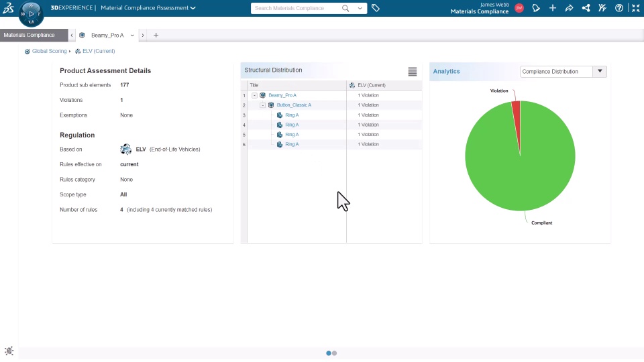The width and height of the screenshot is (644, 362).
Task: Open the Beamy_Pro A tree link
Action: point(282,95)
